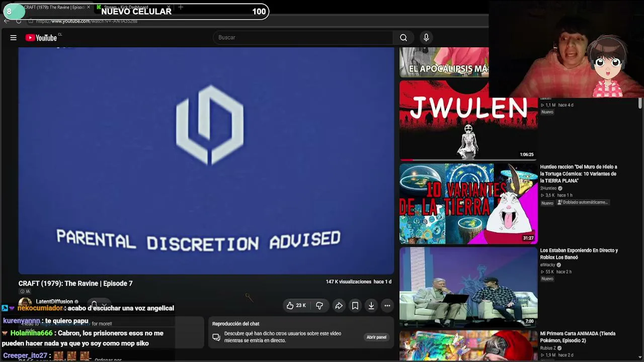Like the video with 23 K likes

296,306
